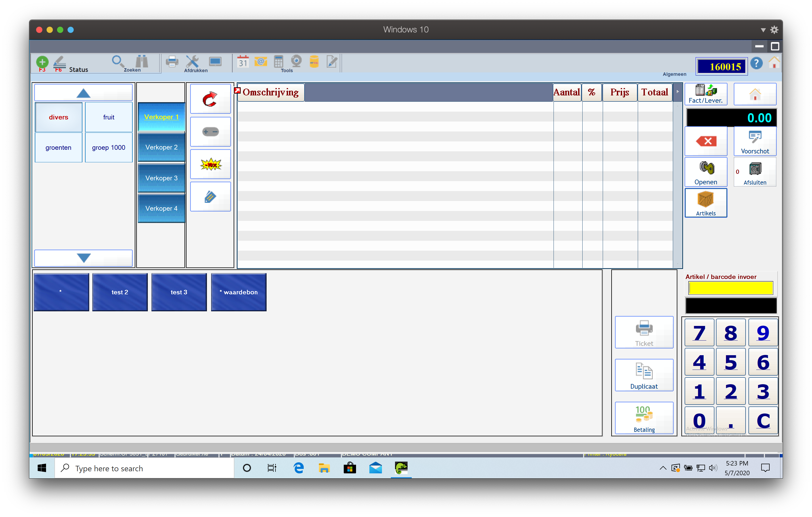
Task: Select the fruit category tab
Action: point(109,117)
